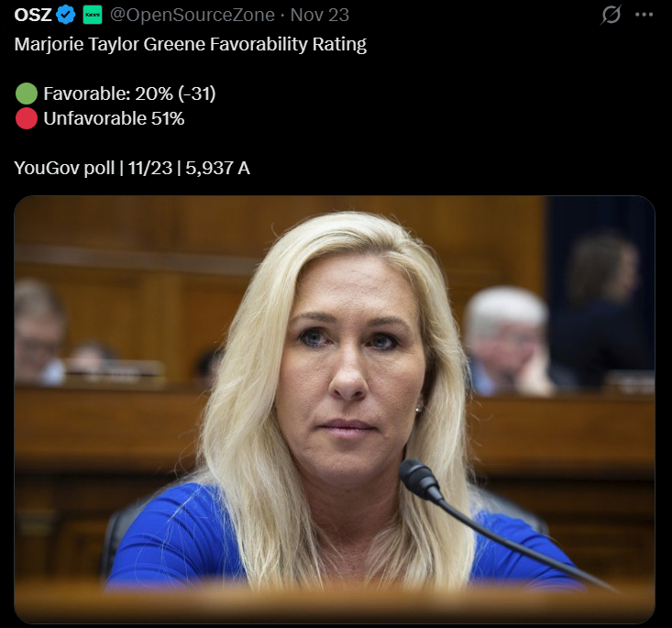The height and width of the screenshot is (628, 672).
Task: Click the green circle emoji
Action: tap(27, 94)
